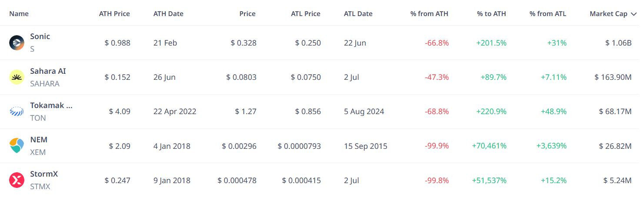Click the Tokamak Network logo icon
The width and height of the screenshot is (644, 197).
click(17, 112)
